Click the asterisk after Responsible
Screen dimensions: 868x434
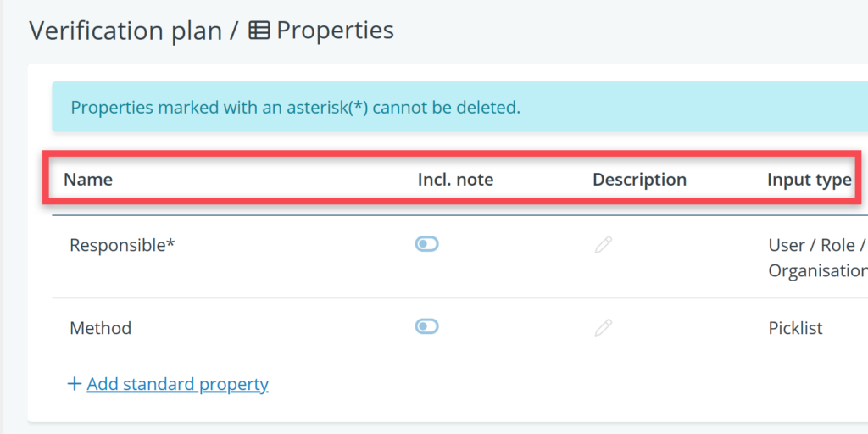click(170, 243)
